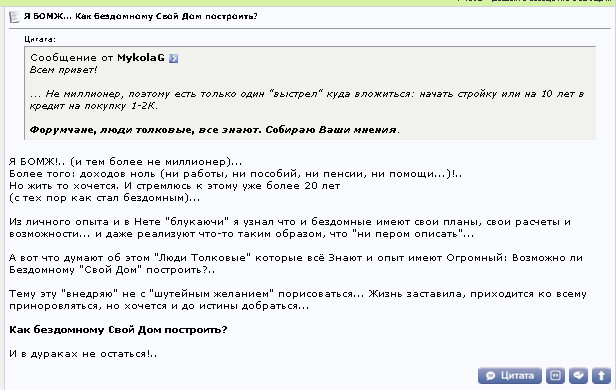
Task: Click the post title 'Я БОМЖ... Как бездомному Свой Дом построить?'
Action: (x=141, y=16)
